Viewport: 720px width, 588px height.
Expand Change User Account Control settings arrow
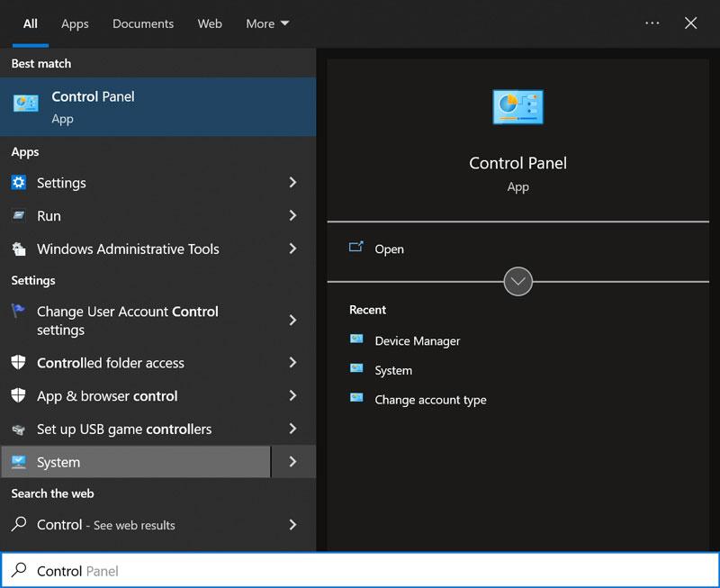tap(293, 321)
